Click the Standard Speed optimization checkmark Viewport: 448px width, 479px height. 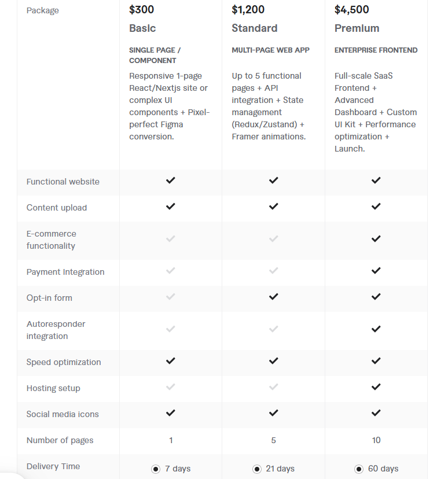point(274,361)
